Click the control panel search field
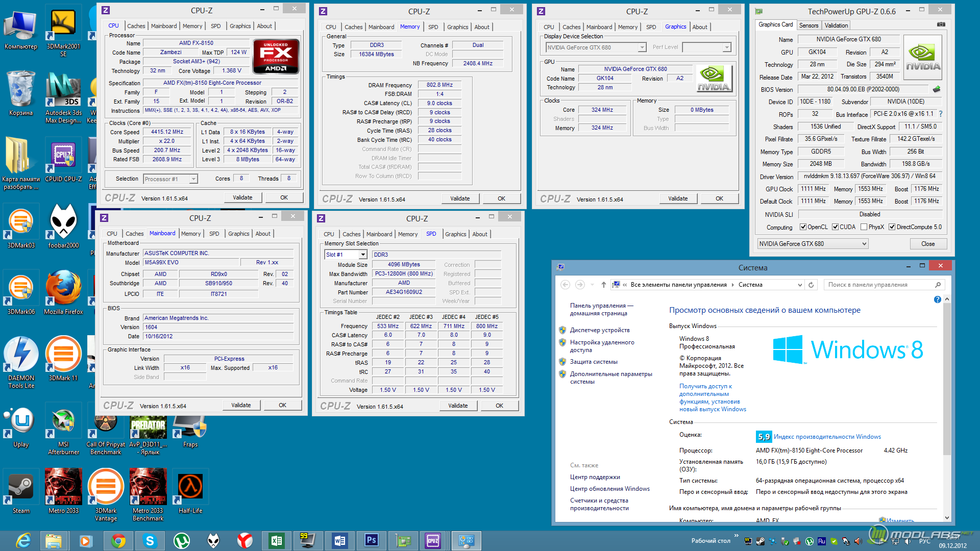Screen dimensions: 980x551 coord(880,285)
